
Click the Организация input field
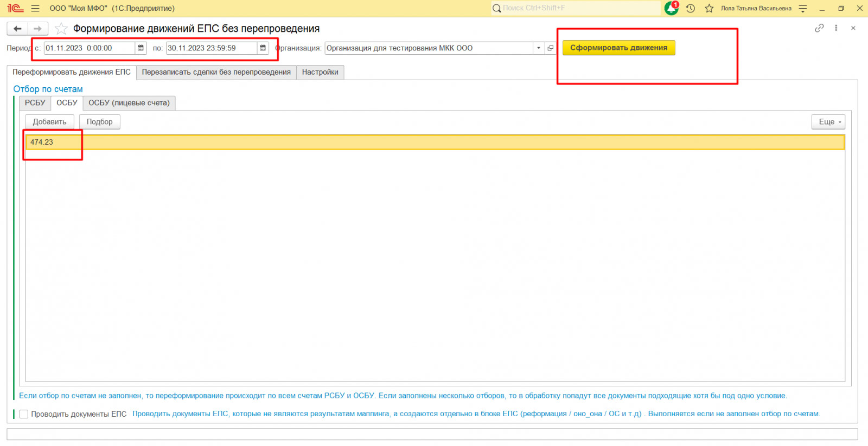tap(429, 48)
